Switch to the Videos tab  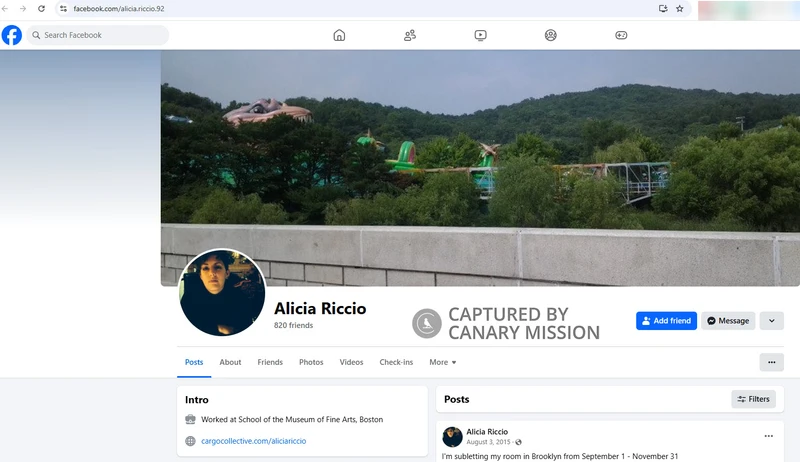tap(352, 362)
